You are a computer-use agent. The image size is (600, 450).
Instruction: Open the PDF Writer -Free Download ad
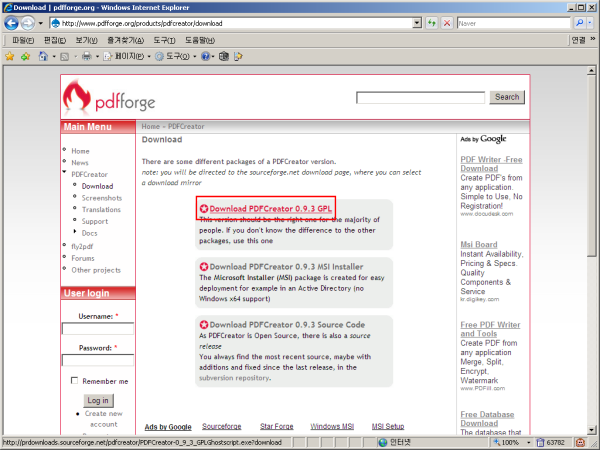click(x=491, y=164)
